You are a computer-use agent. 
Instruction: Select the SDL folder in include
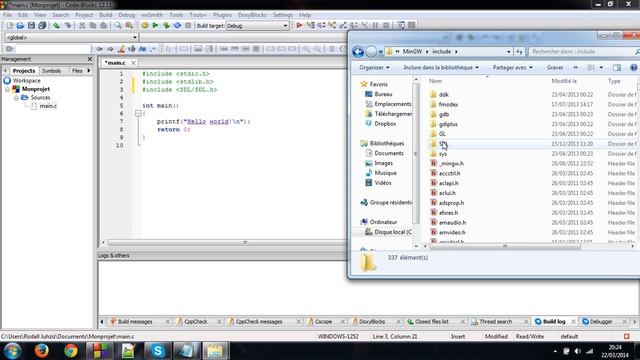[x=443, y=144]
